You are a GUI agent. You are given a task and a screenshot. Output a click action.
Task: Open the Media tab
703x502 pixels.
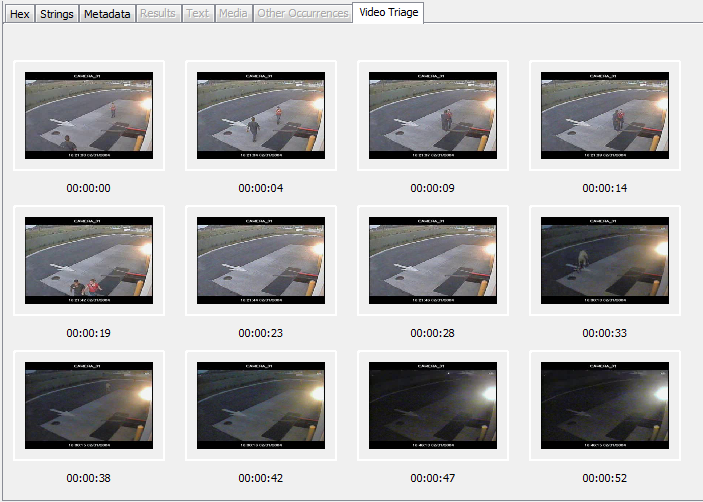tap(233, 14)
